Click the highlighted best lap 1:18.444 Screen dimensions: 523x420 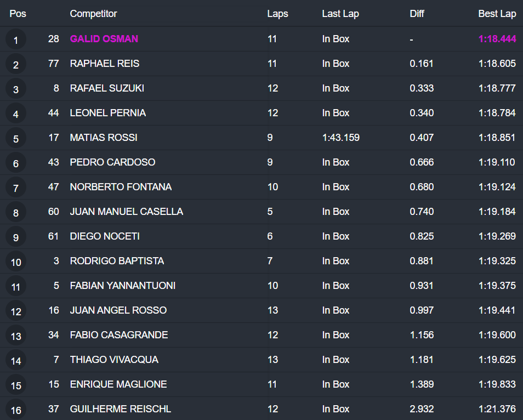pos(497,39)
